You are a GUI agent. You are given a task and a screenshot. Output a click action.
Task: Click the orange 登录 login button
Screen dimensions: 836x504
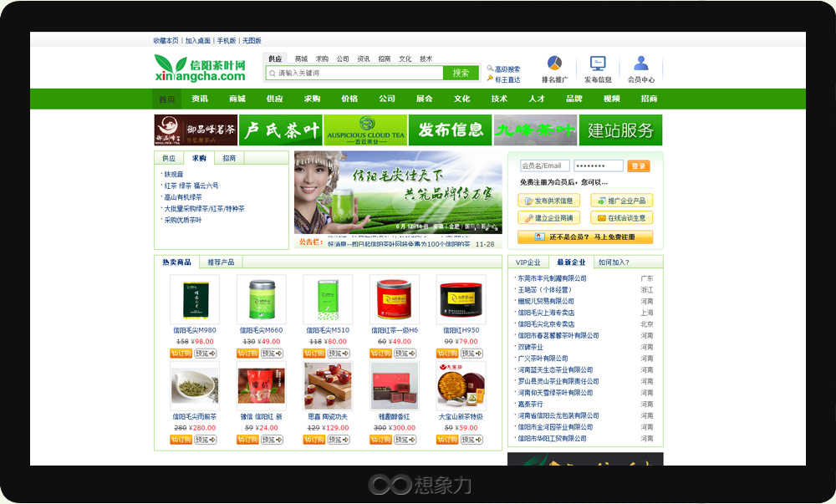pyautogui.click(x=640, y=166)
